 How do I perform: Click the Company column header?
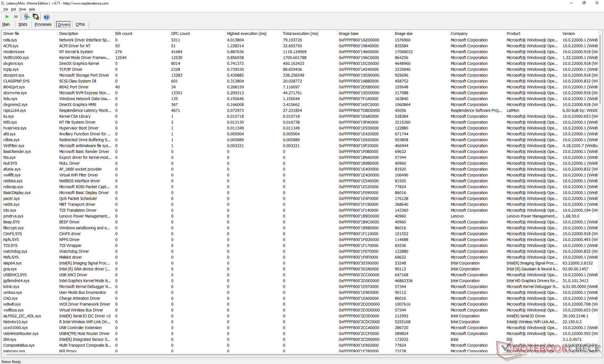(x=459, y=33)
